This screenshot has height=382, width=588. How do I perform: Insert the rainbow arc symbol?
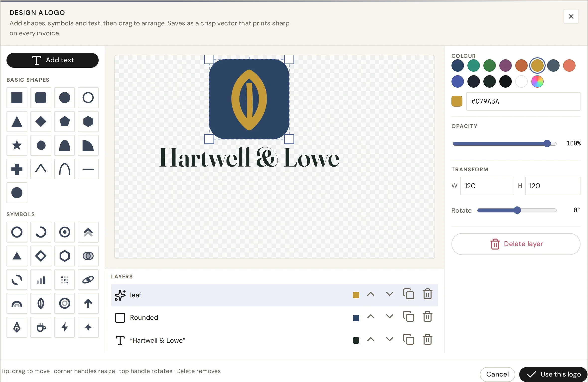click(17, 304)
